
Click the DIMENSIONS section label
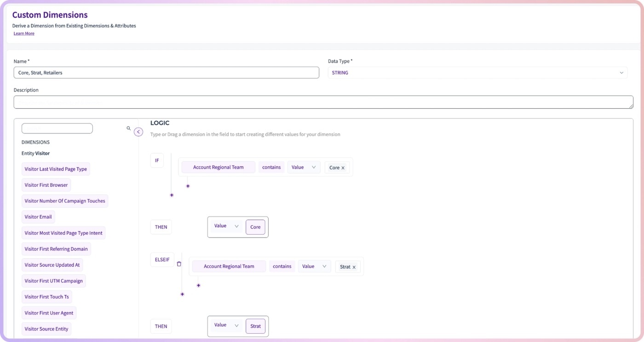point(35,142)
